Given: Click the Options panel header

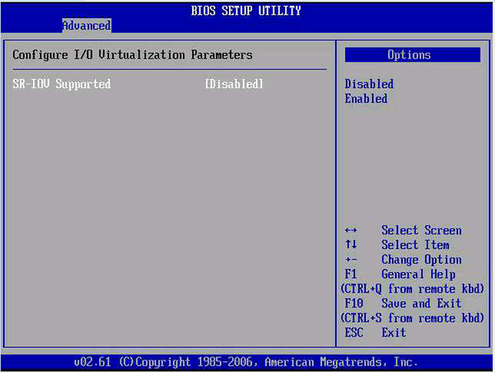Looking at the screenshot, I should click(x=413, y=55).
